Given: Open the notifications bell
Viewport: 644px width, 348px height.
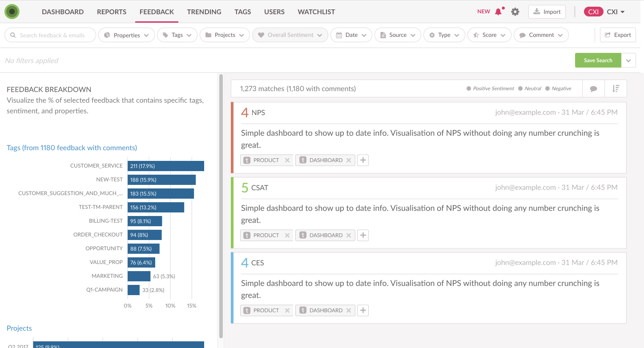Looking at the screenshot, I should tap(498, 12).
